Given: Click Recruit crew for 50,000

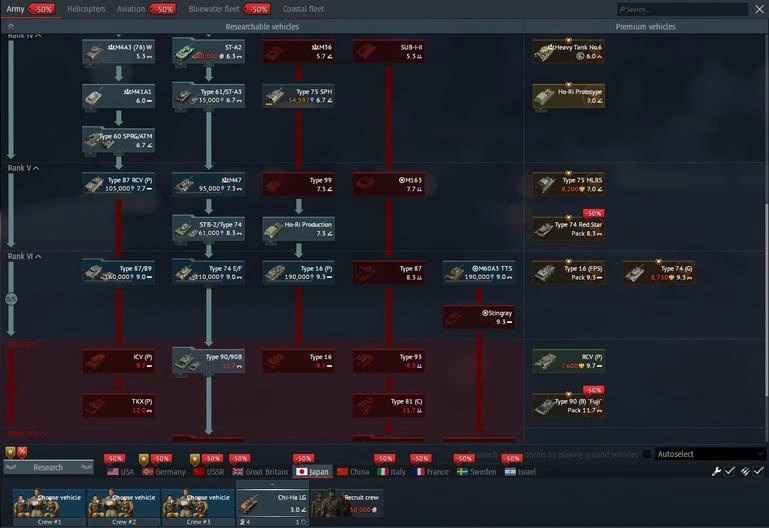Looking at the screenshot, I should pyautogui.click(x=348, y=503).
